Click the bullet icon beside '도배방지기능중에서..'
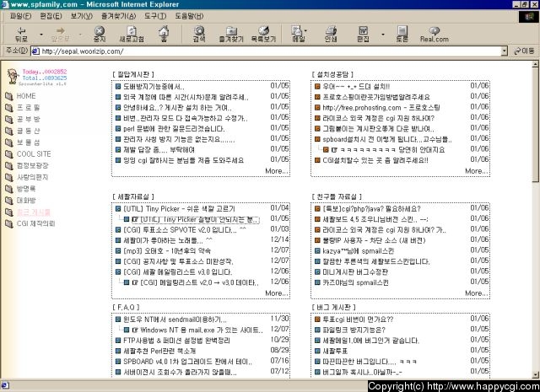540x392 pixels. pos(118,86)
